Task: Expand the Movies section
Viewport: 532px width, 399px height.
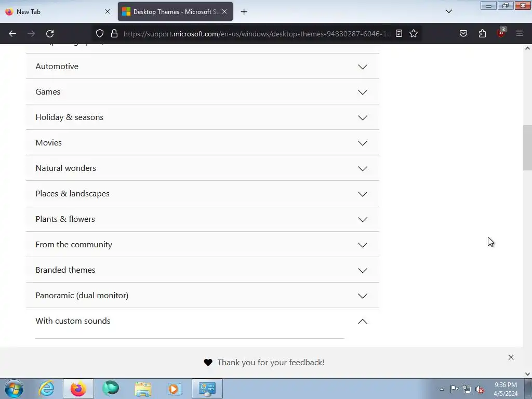Action: click(x=203, y=142)
